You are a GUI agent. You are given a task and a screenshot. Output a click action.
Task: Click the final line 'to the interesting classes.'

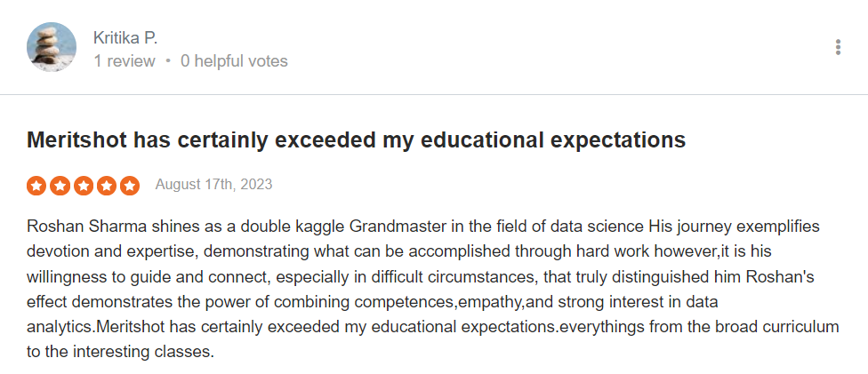coord(120,352)
